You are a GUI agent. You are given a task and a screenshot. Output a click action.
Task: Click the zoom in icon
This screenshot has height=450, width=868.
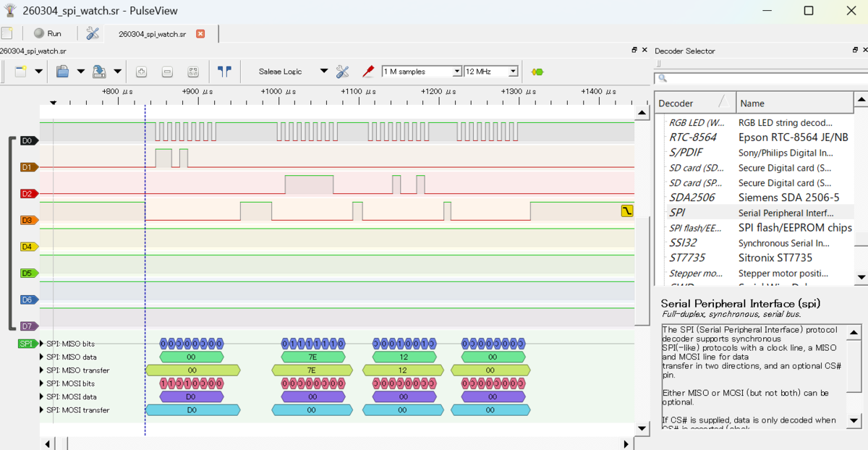point(142,72)
